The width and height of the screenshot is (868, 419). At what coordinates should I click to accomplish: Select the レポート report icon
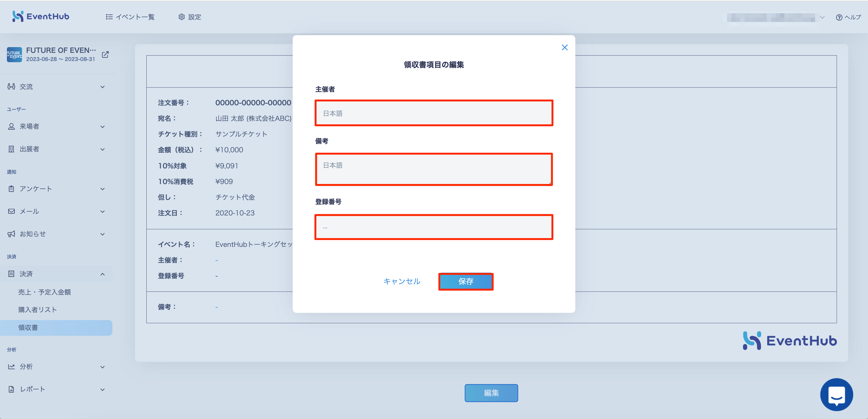coord(11,389)
